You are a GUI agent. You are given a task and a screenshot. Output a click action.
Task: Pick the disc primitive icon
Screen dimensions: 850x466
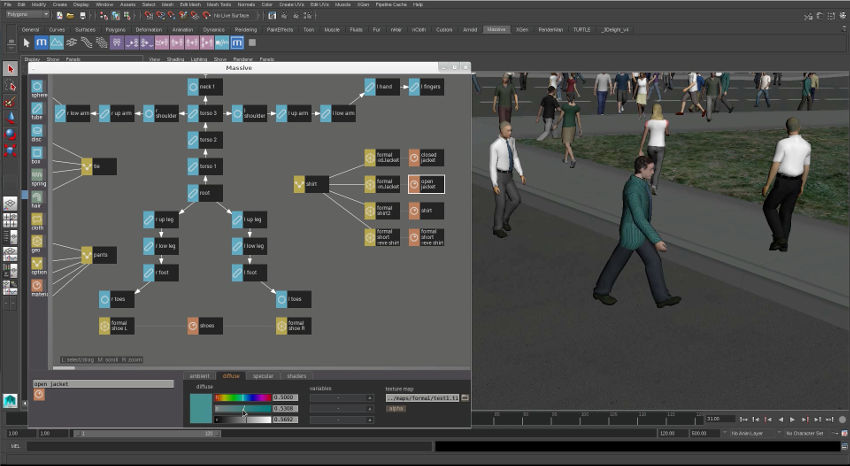click(x=37, y=132)
